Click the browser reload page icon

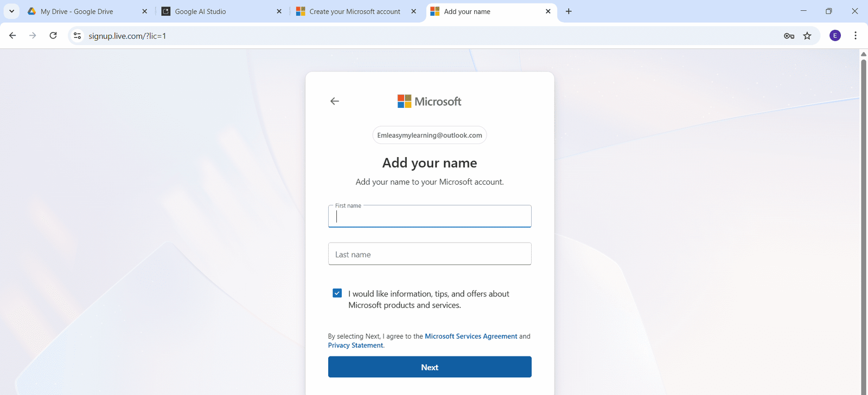53,36
